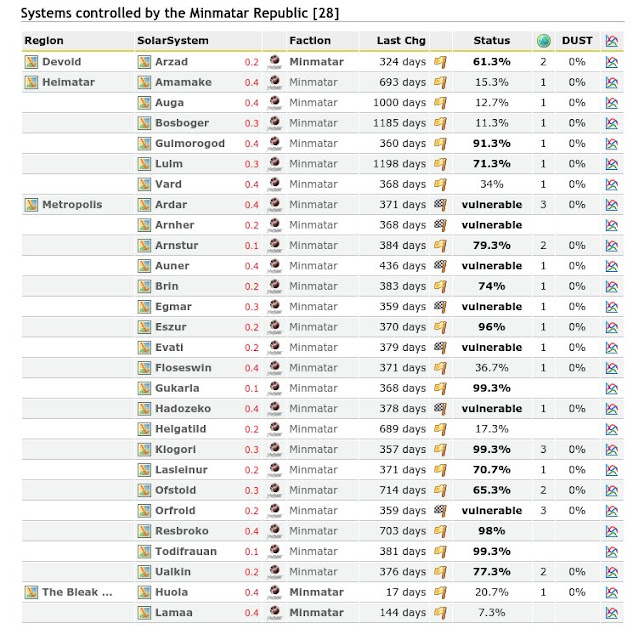Open the statistics graph icon for Arzad
The image size is (633, 640).
click(x=611, y=62)
